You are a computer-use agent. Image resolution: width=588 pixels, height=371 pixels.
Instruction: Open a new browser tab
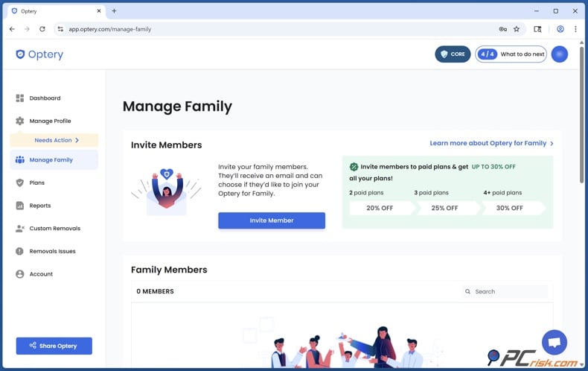[x=114, y=11]
